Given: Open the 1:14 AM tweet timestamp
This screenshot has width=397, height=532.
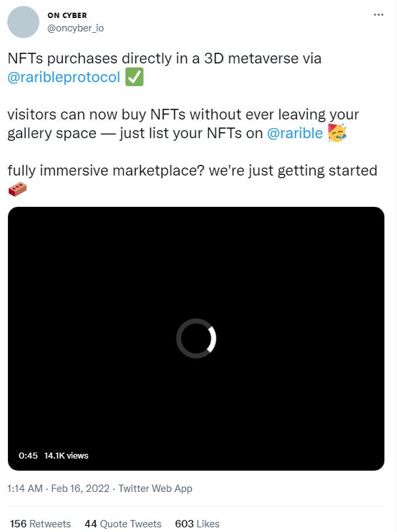Looking at the screenshot, I should tap(25, 489).
